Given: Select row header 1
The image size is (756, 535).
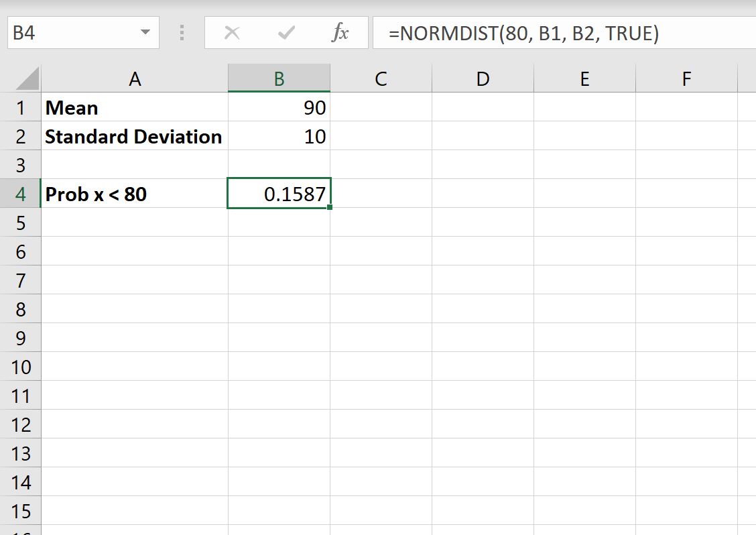Looking at the screenshot, I should click(x=21, y=107).
